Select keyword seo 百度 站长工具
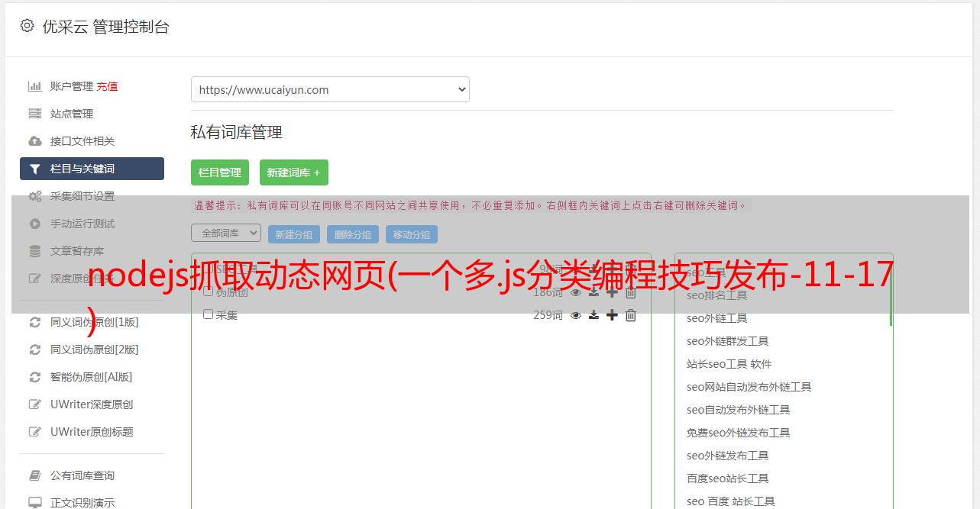Viewport: 980px width, 509px height. pos(731,501)
